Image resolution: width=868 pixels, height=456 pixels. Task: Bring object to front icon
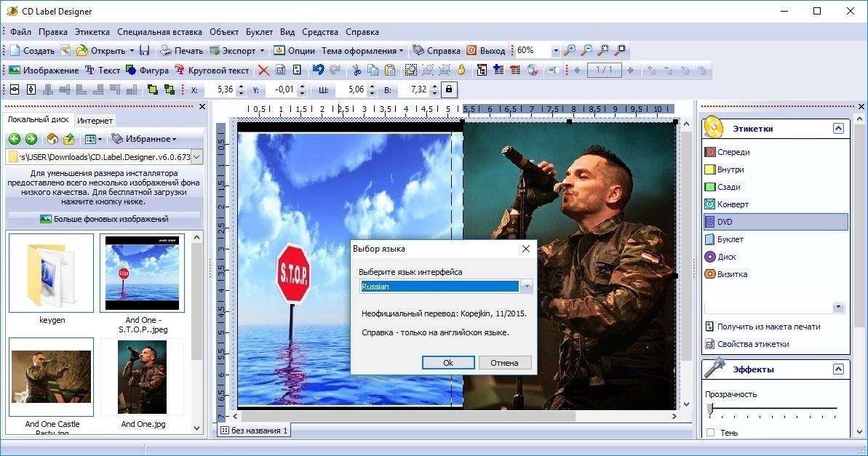152,89
